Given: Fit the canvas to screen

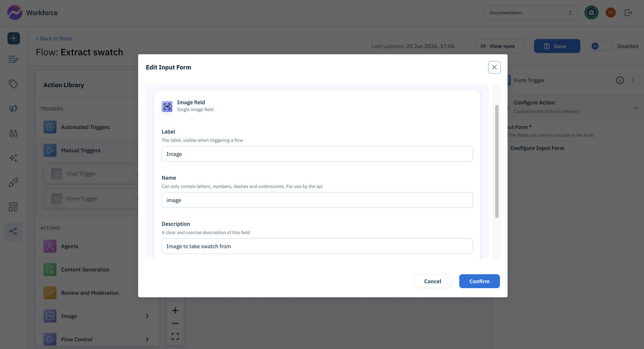Looking at the screenshot, I should click(x=175, y=336).
